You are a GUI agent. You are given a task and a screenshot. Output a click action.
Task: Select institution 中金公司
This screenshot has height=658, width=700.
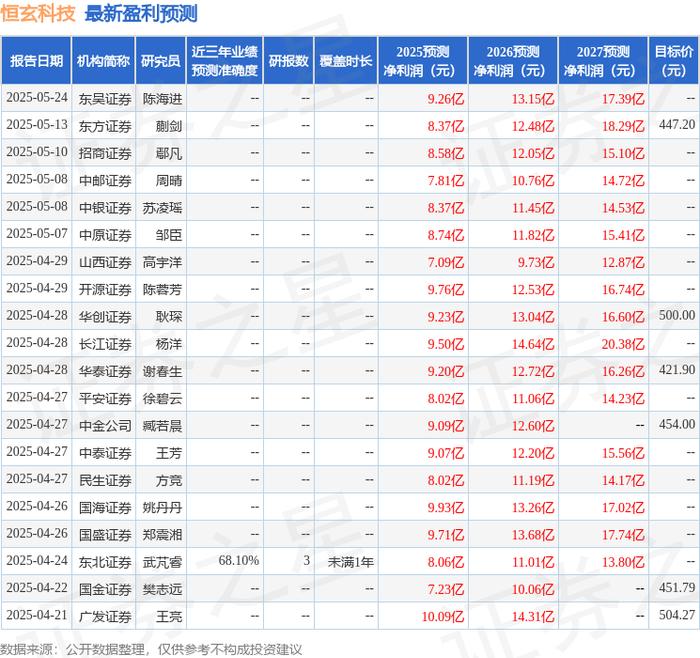(105, 425)
